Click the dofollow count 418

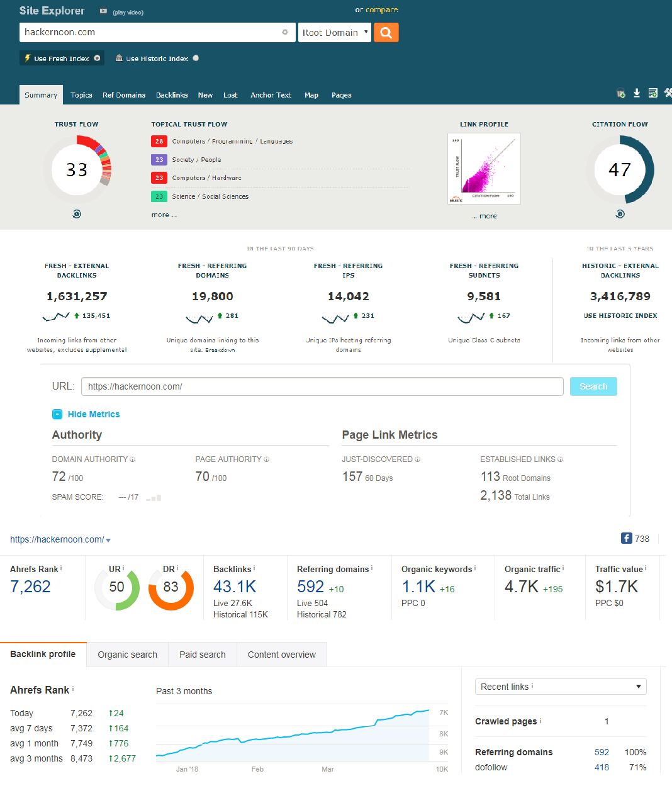tap(602, 767)
